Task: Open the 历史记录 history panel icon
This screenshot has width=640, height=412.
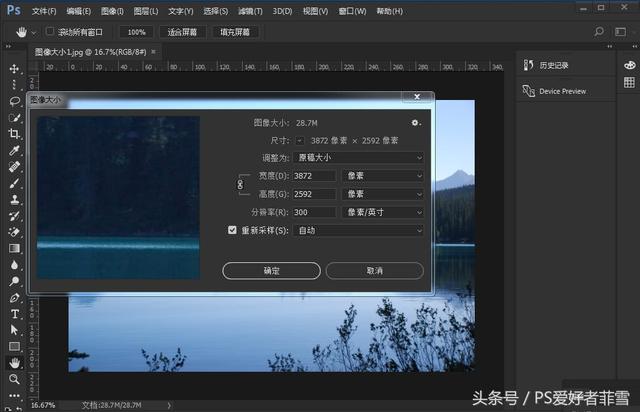Action: pyautogui.click(x=529, y=65)
